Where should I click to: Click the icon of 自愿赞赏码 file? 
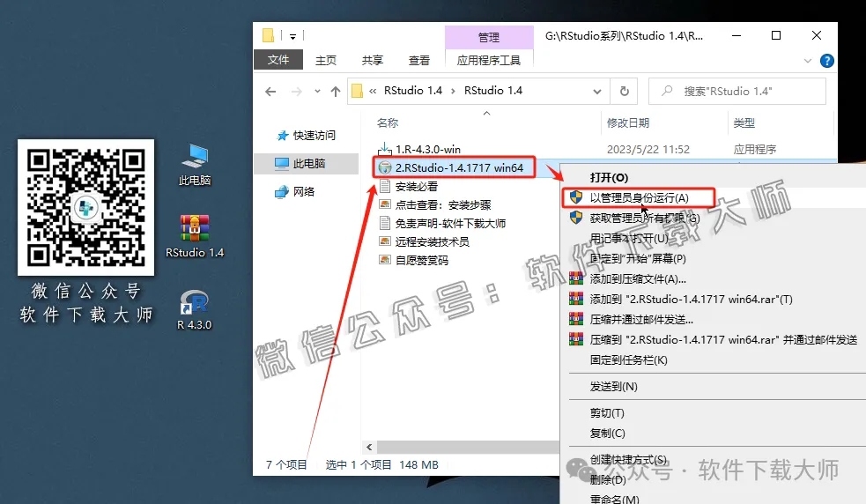384,260
